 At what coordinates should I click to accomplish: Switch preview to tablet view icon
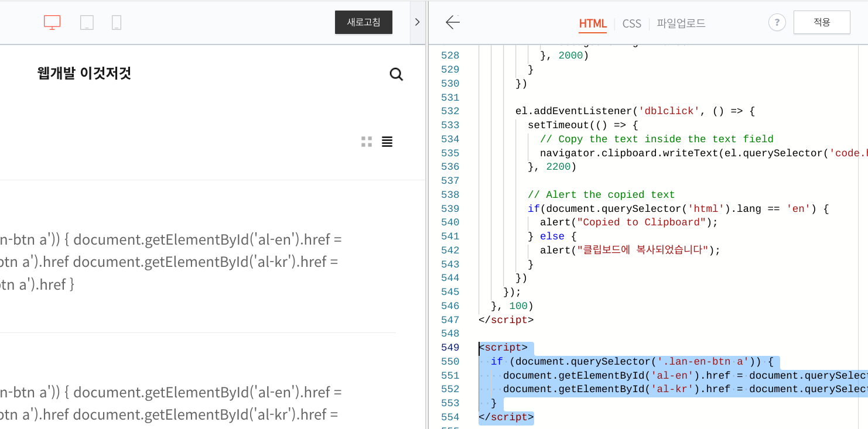pos(87,23)
